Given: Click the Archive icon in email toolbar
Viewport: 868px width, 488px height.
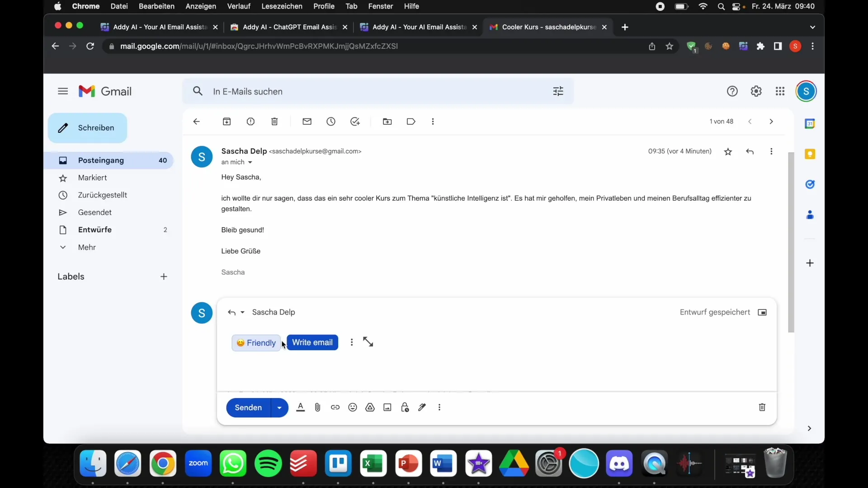Looking at the screenshot, I should click(226, 122).
